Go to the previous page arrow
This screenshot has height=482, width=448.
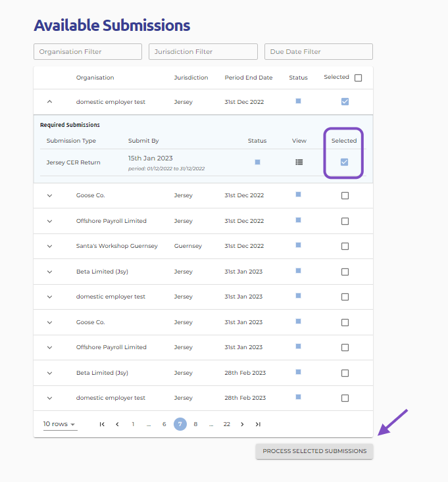click(117, 424)
